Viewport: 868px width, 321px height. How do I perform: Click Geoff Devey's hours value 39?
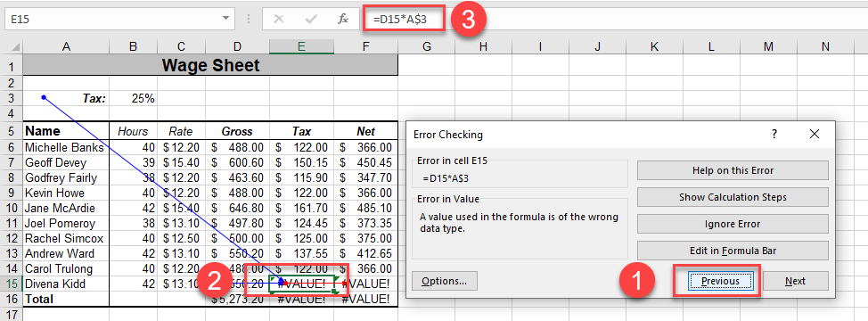point(133,162)
